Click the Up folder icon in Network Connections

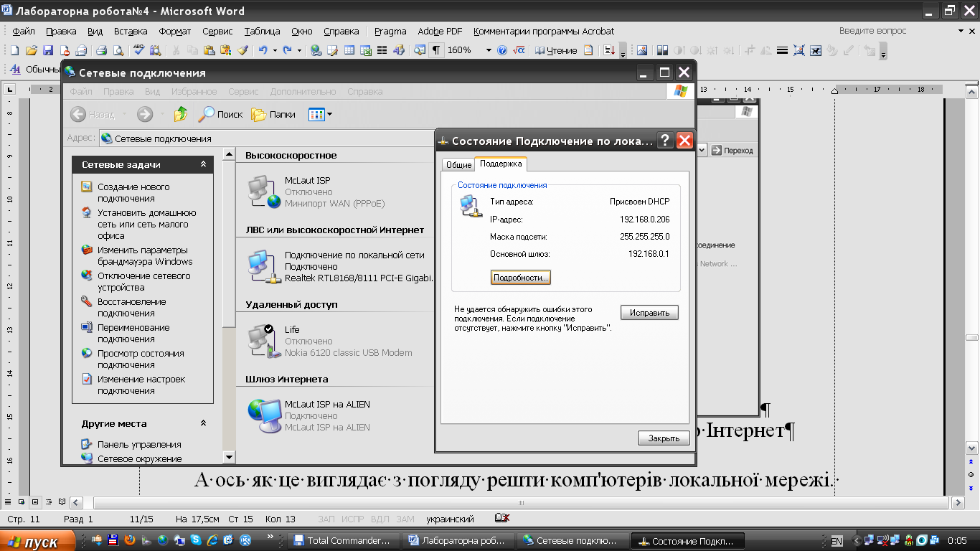(181, 114)
